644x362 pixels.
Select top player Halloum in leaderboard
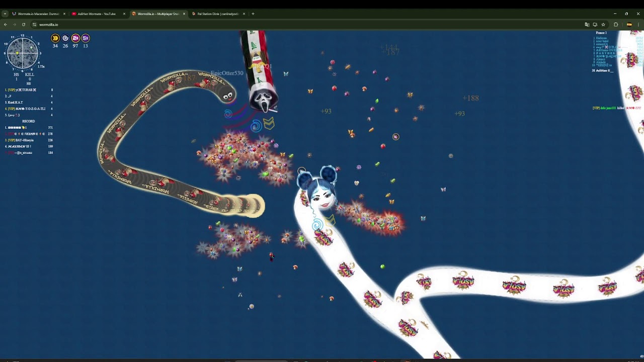(601, 38)
